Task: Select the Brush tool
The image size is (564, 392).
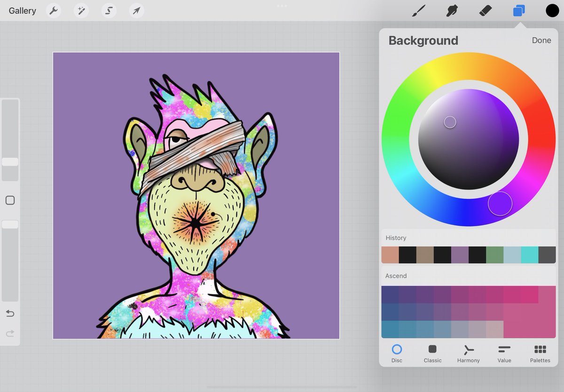Action: (x=418, y=10)
